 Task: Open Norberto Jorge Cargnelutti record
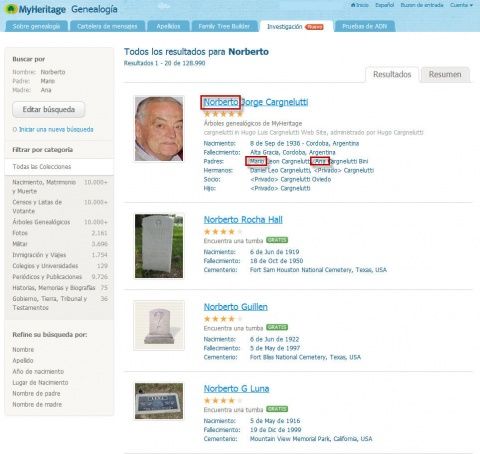256,102
